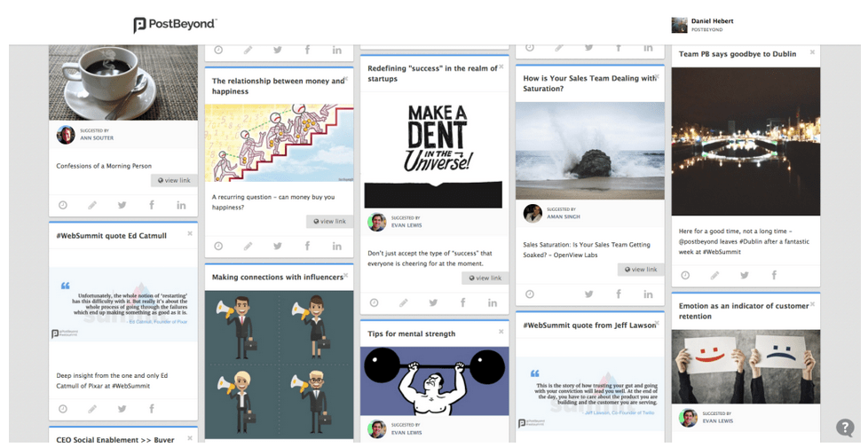Click Facebook icon on Team PB Dublin card
This screenshot has height=447, width=868.
pos(774,275)
